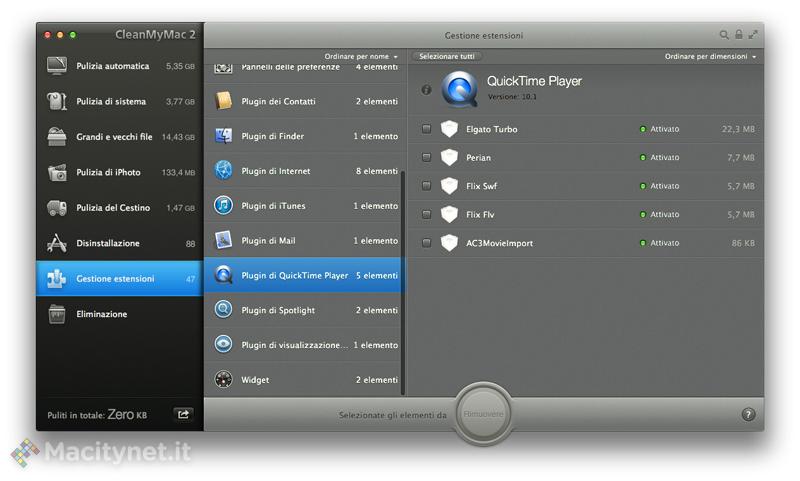Click Plugin di Spotlight magnifier icon
Screen dimensions: 800x481
[223, 310]
